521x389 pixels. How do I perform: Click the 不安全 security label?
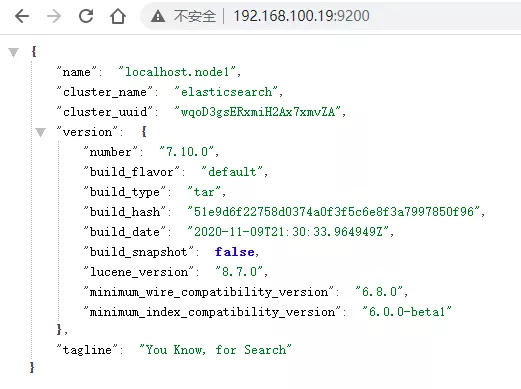tap(195, 16)
